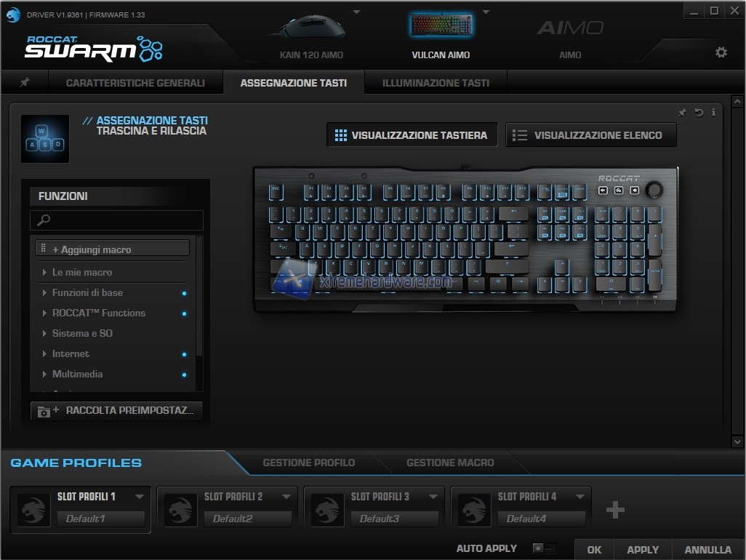Viewport: 746px width, 560px height.
Task: Open the settings gear icon
Action: click(x=721, y=52)
